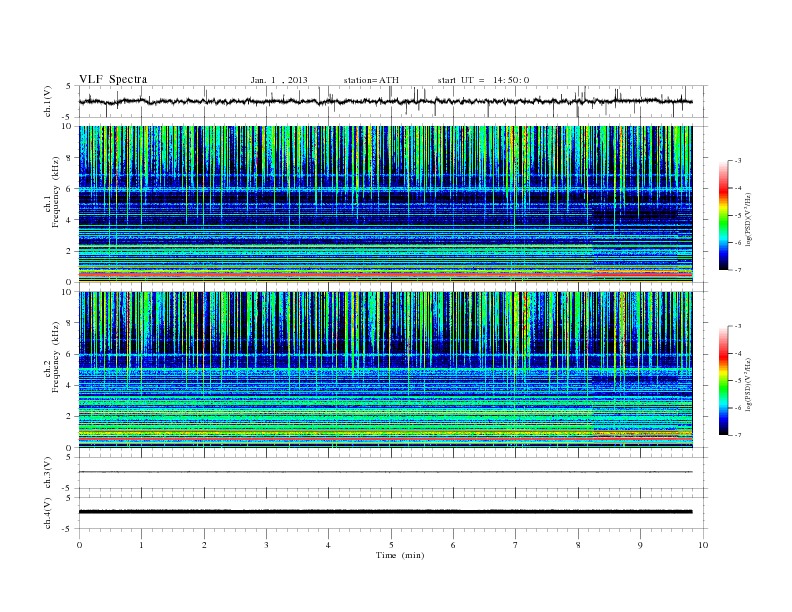The height and width of the screenshot is (612, 792).
Task: Click time axis tick label "6"
Action: [453, 545]
